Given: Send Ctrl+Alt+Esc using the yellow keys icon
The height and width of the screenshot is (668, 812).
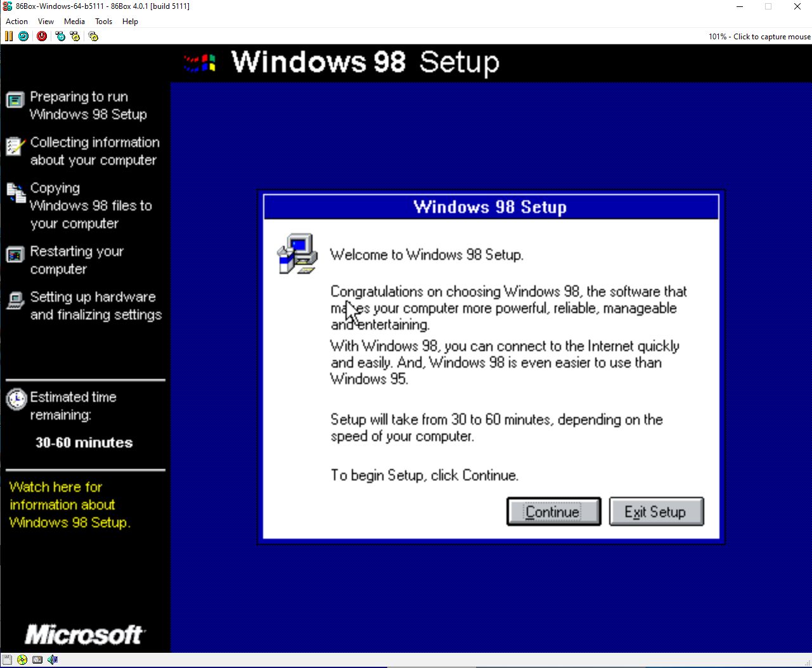Looking at the screenshot, I should (75, 36).
